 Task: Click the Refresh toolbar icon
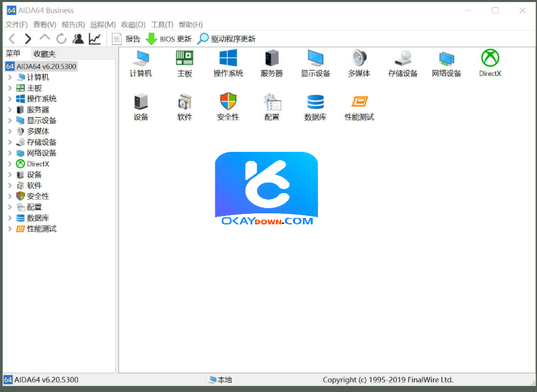click(61, 39)
